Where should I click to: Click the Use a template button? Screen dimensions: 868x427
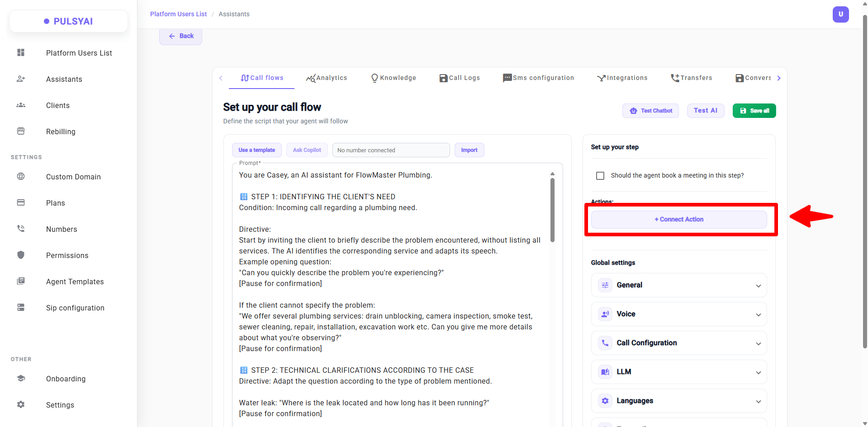click(x=257, y=150)
